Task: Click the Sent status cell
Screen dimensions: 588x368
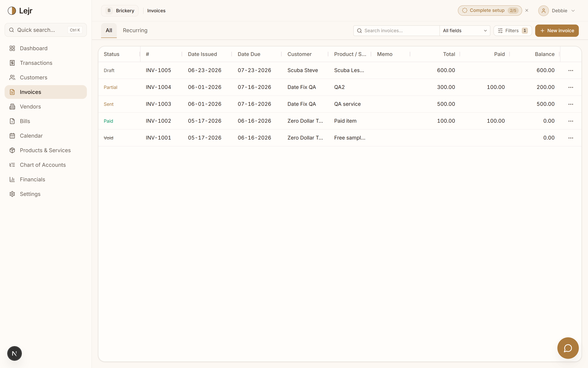Action: click(108, 104)
